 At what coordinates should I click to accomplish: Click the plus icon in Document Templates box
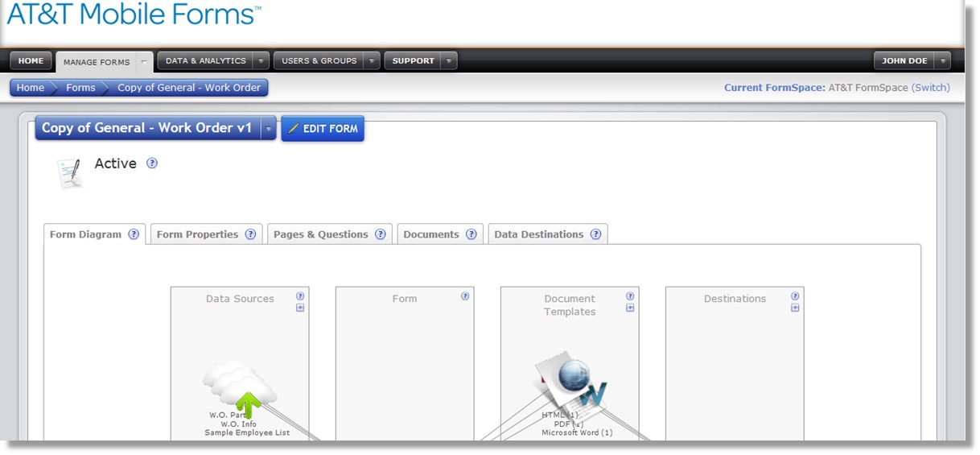(x=630, y=308)
